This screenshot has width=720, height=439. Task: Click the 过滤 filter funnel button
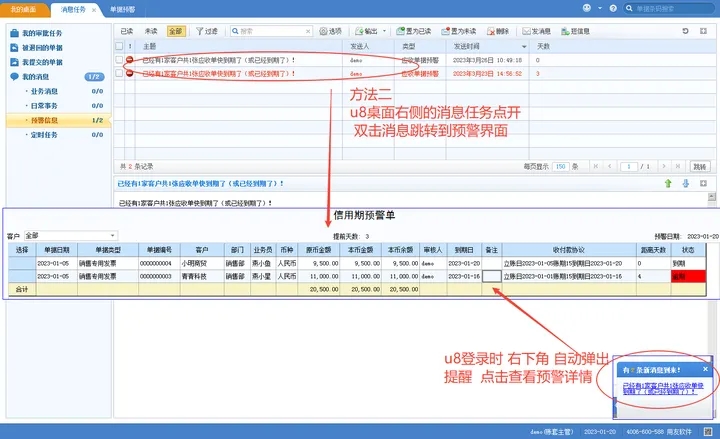point(207,31)
